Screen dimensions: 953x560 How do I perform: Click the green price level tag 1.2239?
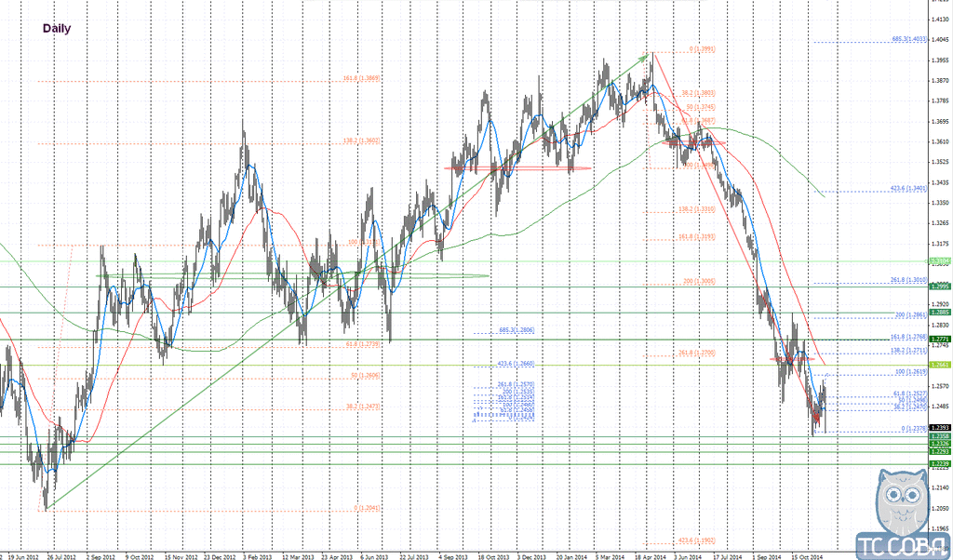[x=940, y=464]
